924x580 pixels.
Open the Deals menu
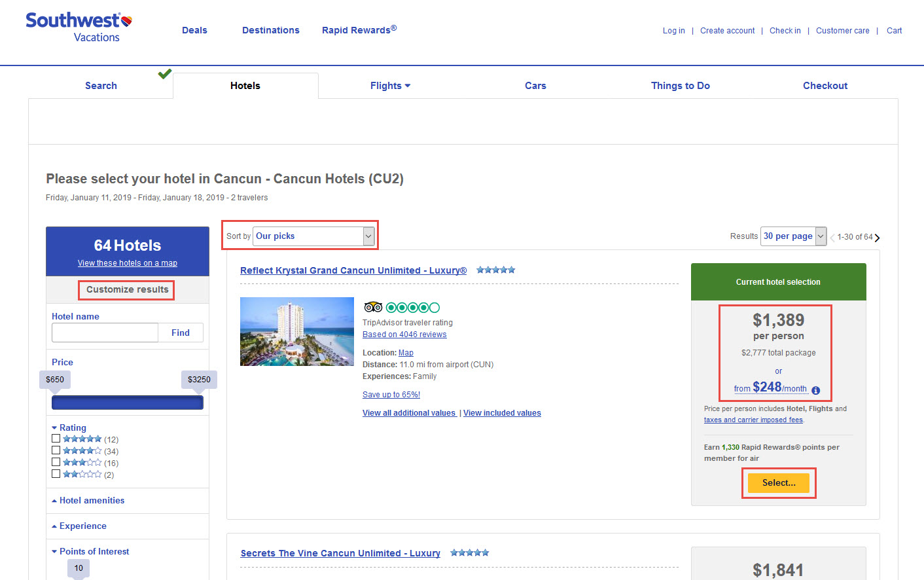(194, 30)
